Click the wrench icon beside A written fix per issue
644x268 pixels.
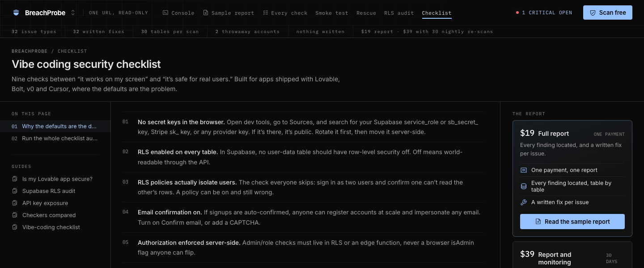524,202
